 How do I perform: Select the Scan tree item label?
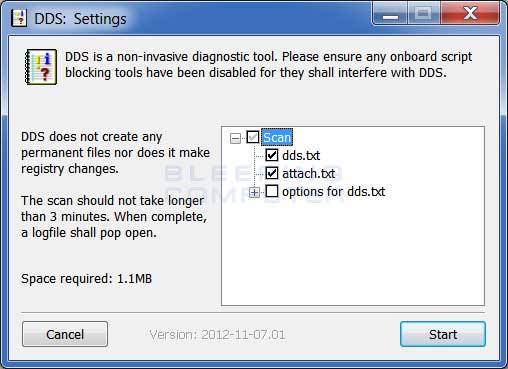(277, 137)
